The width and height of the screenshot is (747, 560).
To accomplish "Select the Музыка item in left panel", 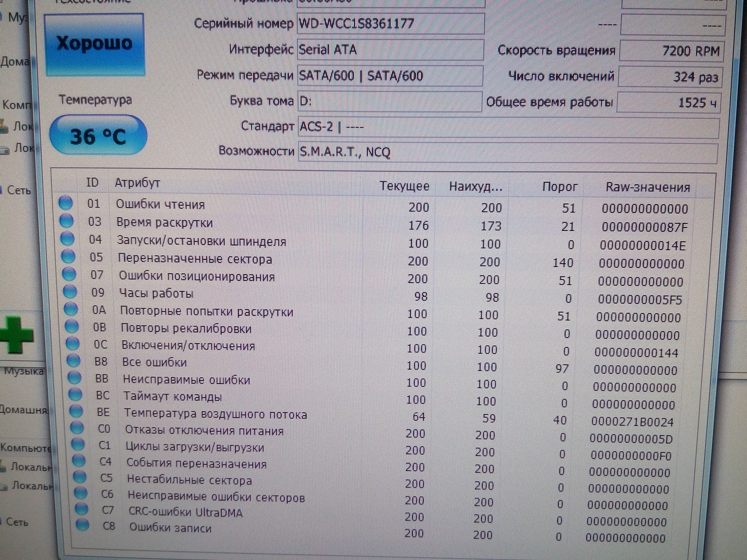I will (x=23, y=372).
